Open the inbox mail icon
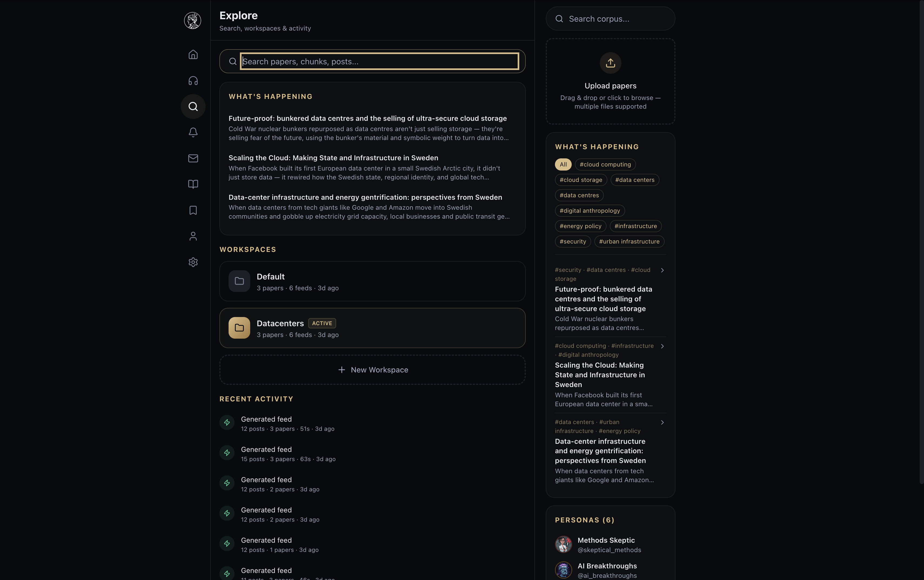Viewport: 924px width, 580px height. [x=193, y=158]
